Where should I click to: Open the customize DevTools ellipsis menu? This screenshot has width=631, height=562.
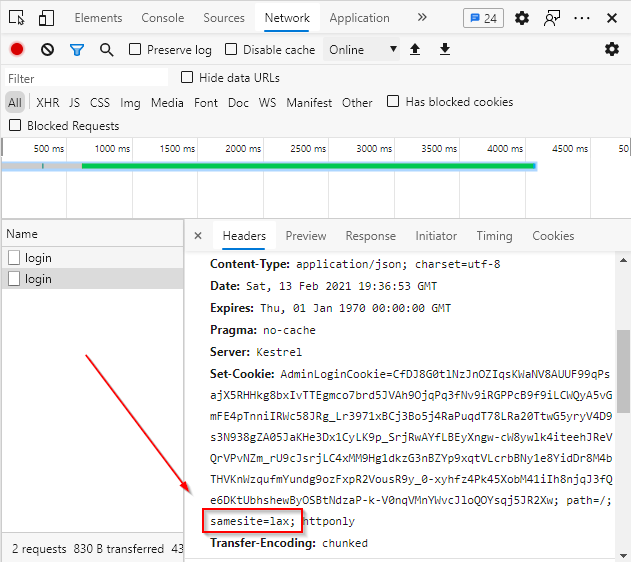pos(582,18)
